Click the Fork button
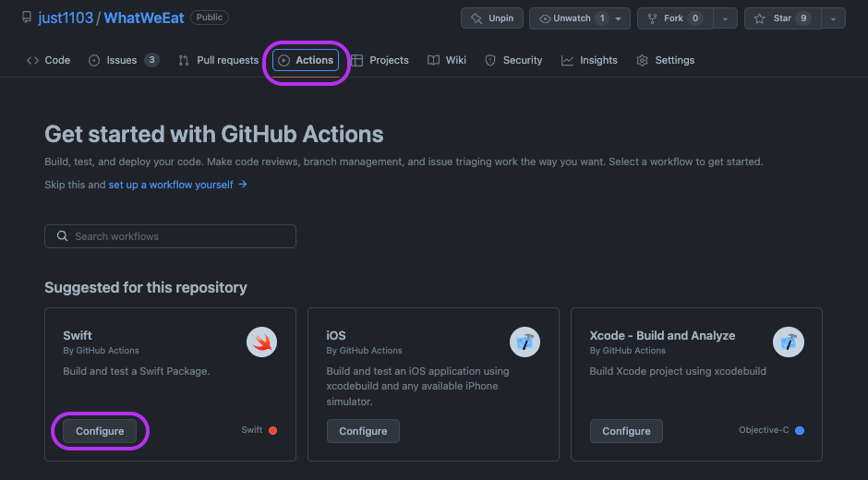868x480 pixels. (675, 18)
